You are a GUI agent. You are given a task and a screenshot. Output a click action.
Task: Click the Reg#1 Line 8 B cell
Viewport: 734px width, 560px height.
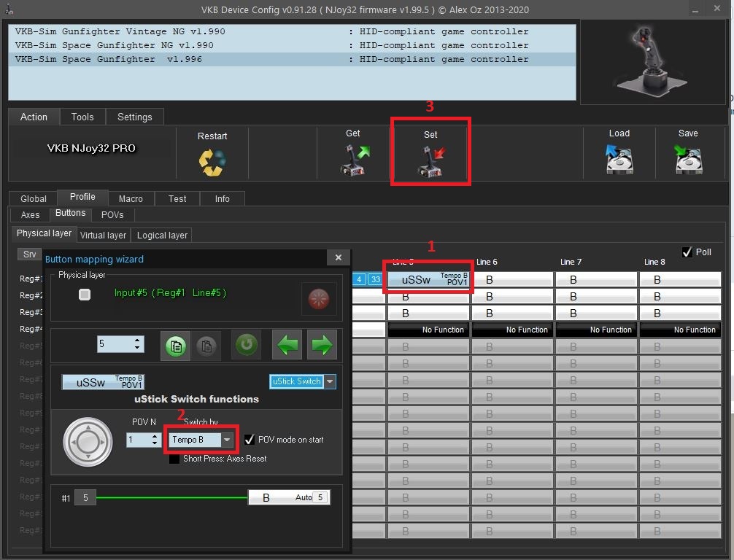click(x=681, y=280)
